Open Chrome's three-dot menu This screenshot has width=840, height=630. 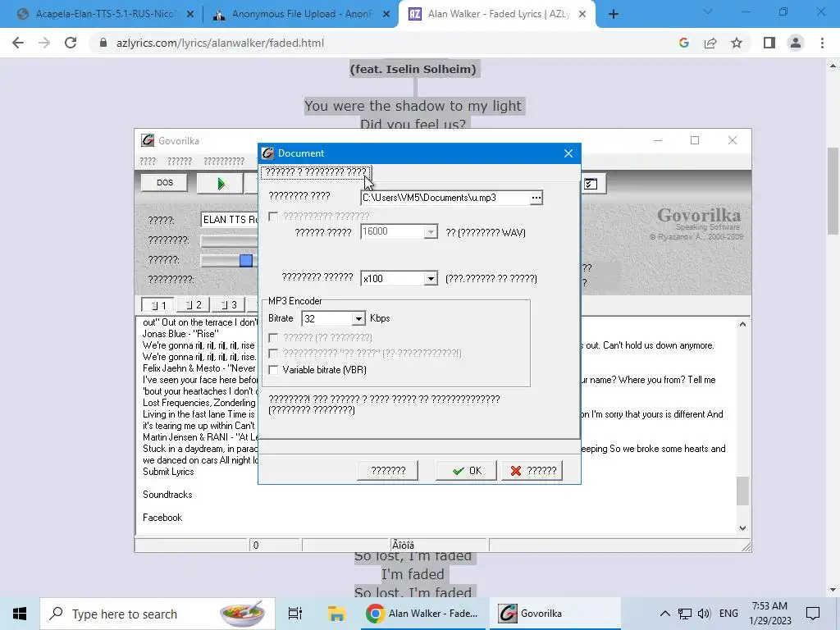click(822, 43)
